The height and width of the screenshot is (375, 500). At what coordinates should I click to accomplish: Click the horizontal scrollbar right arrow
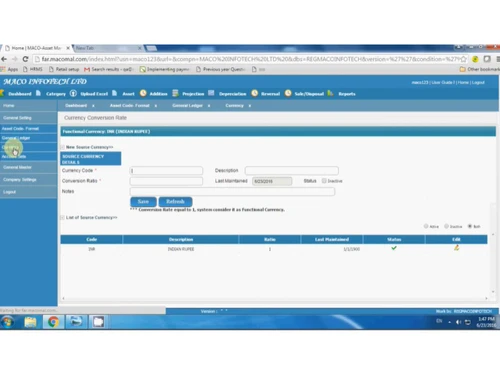click(x=486, y=298)
